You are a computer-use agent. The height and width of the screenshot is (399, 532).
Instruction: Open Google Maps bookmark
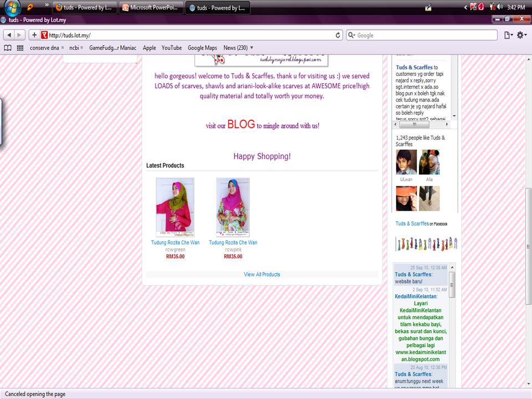(202, 48)
